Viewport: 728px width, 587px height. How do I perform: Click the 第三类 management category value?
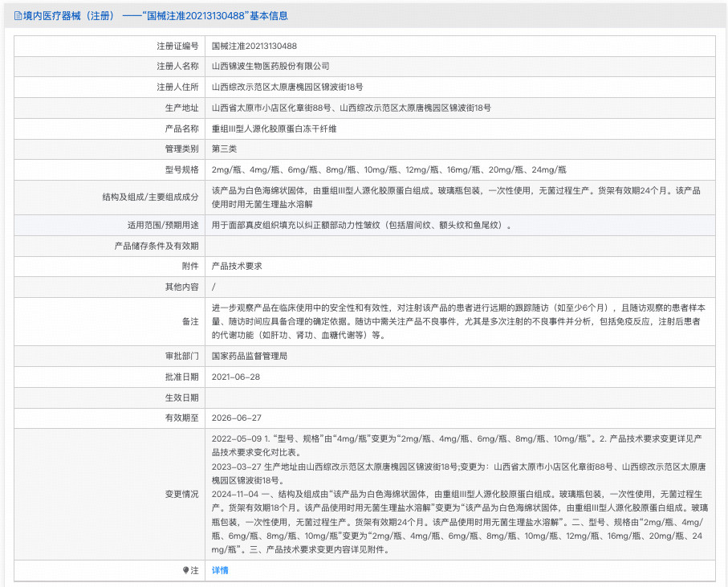[224, 149]
